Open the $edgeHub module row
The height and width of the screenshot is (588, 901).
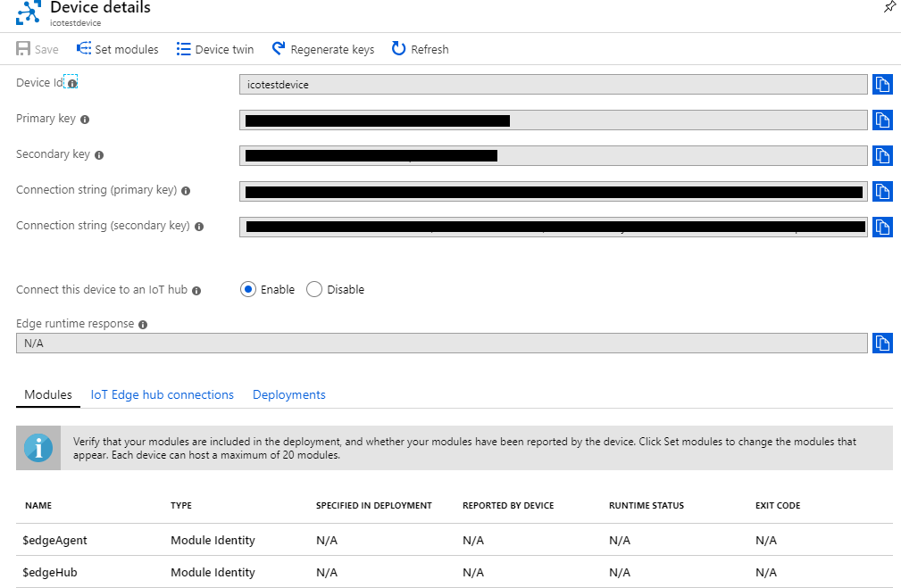point(51,572)
